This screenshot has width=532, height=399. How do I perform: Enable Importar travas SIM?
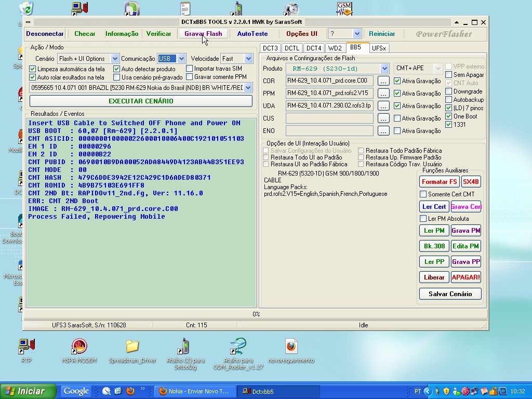point(190,69)
